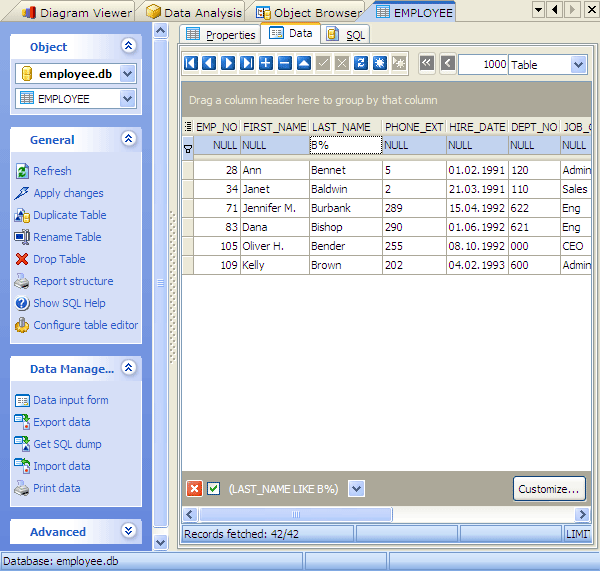Click Refresh in General panel

52,171
